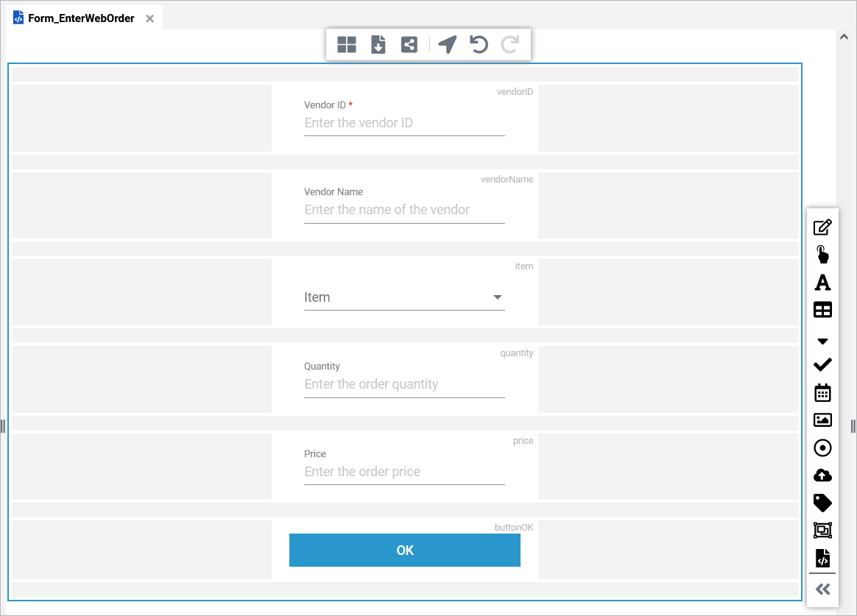Add a radio button widget
The width and height of the screenshot is (857, 616).
(822, 447)
